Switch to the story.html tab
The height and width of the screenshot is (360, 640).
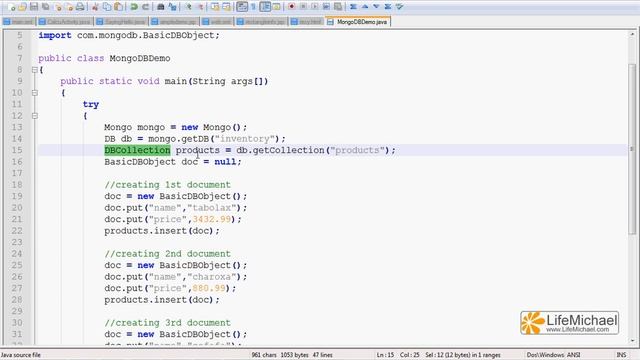[307, 22]
